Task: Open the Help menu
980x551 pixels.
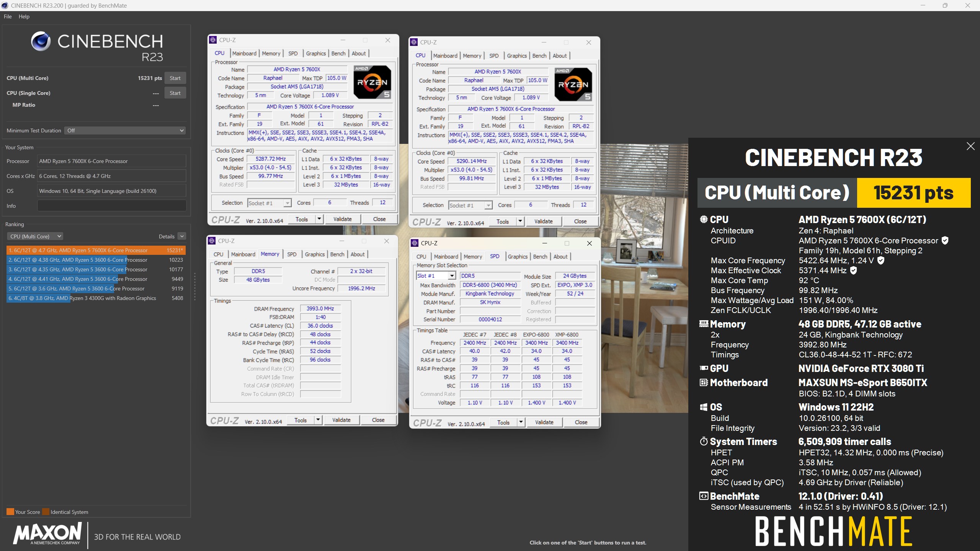Action: 24,16
